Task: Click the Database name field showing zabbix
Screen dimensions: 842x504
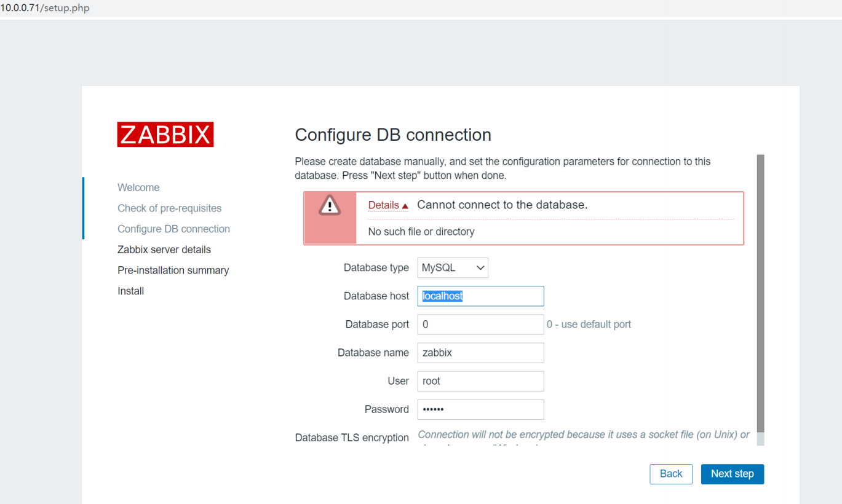Action: 480,353
